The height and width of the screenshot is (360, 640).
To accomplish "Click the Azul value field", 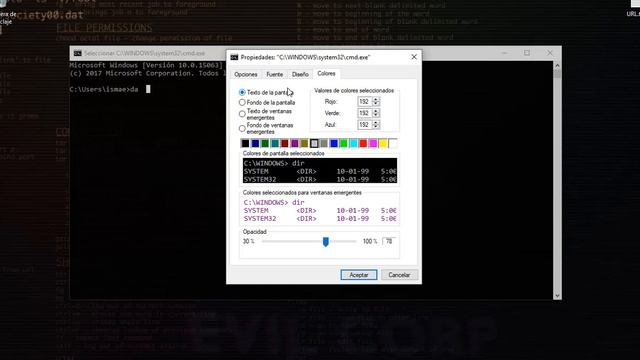I will tap(364, 124).
